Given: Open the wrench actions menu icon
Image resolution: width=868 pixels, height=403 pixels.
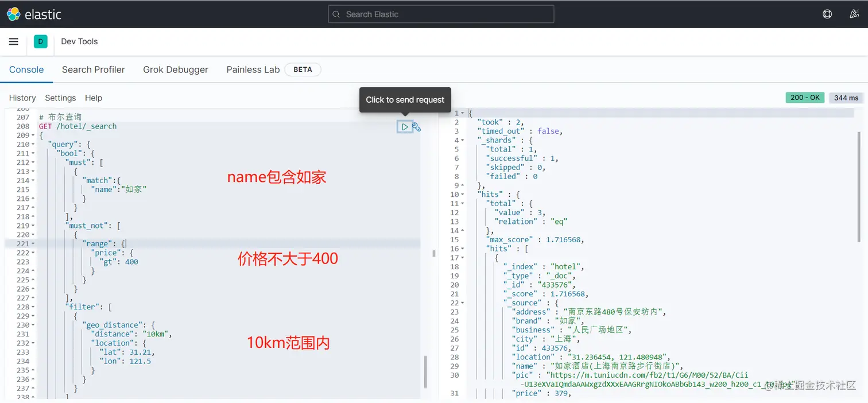Looking at the screenshot, I should [417, 127].
